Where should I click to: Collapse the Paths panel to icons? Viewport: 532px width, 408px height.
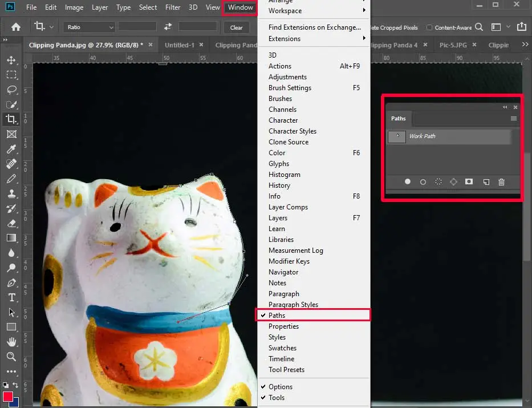pos(505,107)
